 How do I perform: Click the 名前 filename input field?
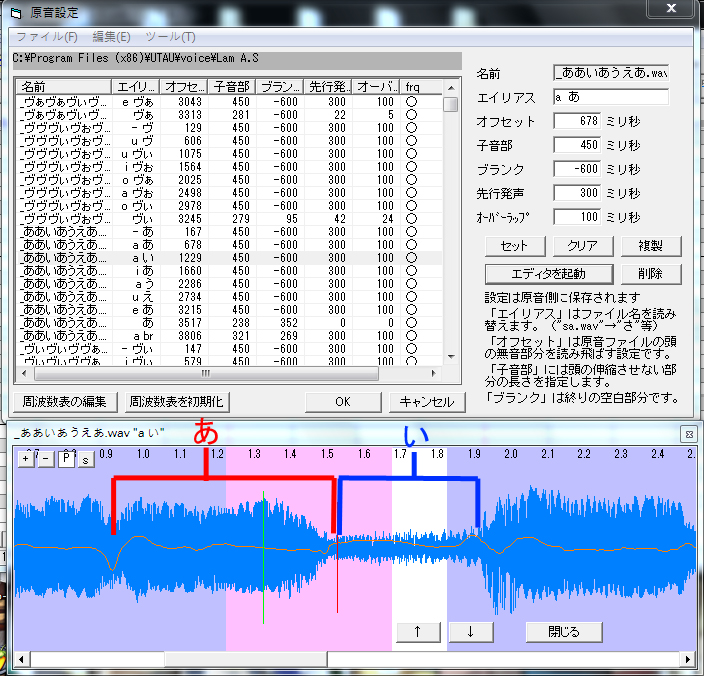click(x=611, y=73)
